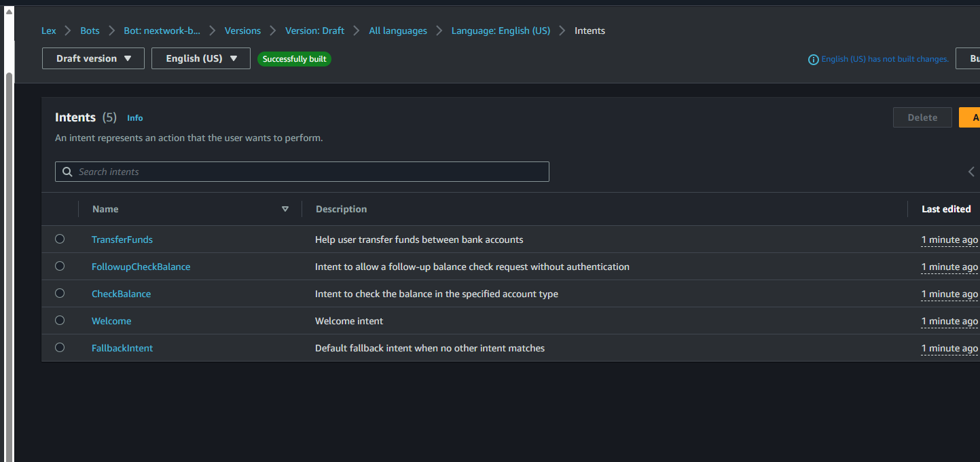Open the FollowupCheckBalance intent link
This screenshot has height=462, width=980.
(141, 267)
